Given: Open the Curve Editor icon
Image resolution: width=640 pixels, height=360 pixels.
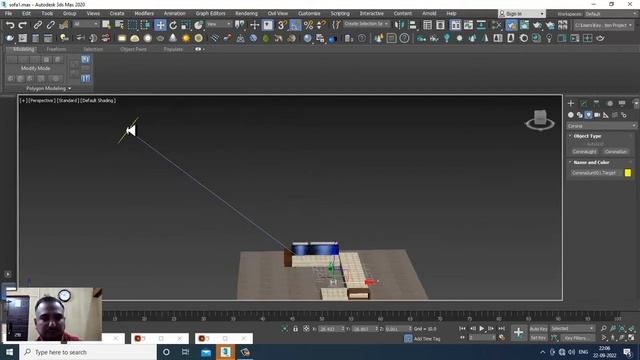Looking at the screenshot, I should tap(469, 25).
